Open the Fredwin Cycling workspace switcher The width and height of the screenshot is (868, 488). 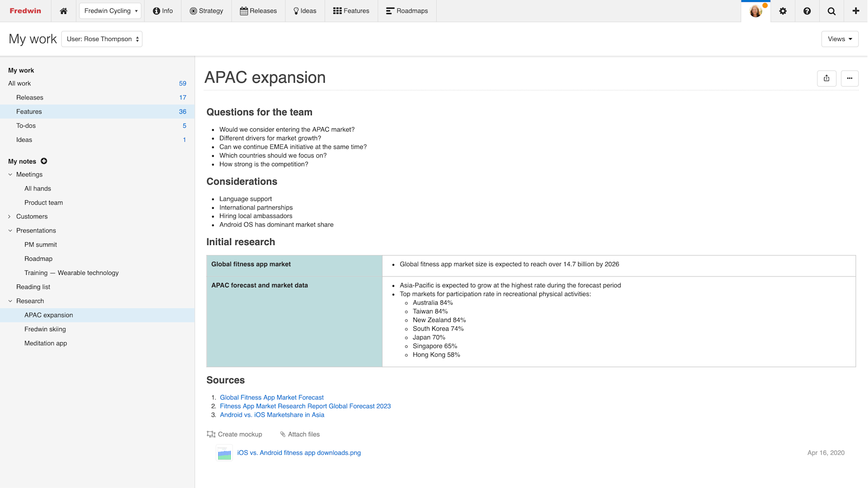tap(110, 10)
